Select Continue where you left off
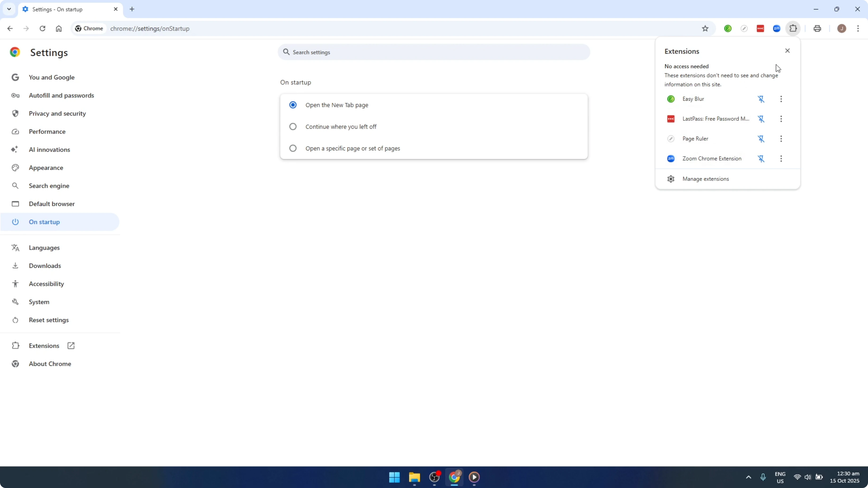868x488 pixels. tap(292, 126)
